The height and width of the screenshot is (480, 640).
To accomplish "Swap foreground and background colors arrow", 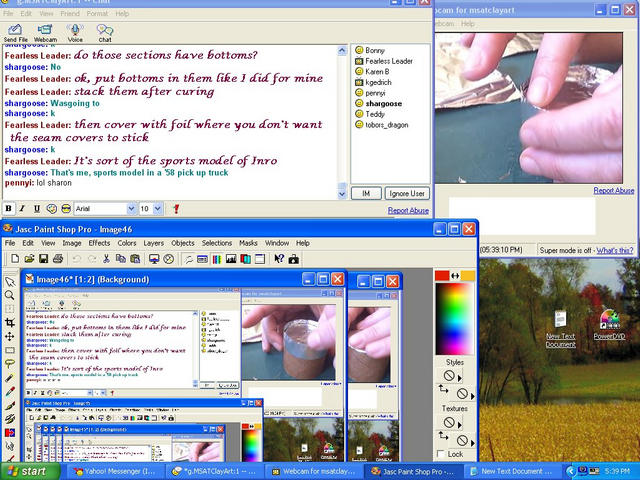I will click(x=455, y=276).
